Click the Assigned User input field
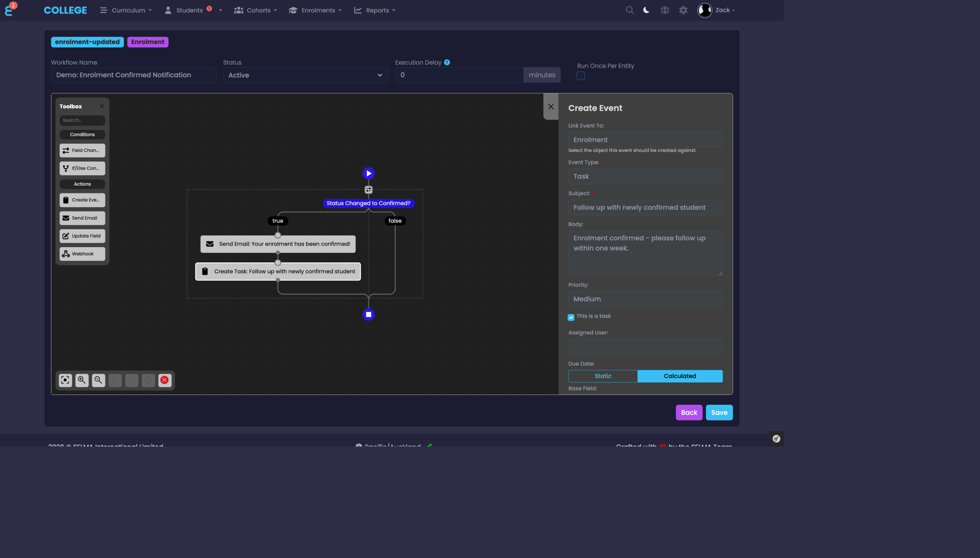This screenshot has height=558, width=980. point(645,347)
